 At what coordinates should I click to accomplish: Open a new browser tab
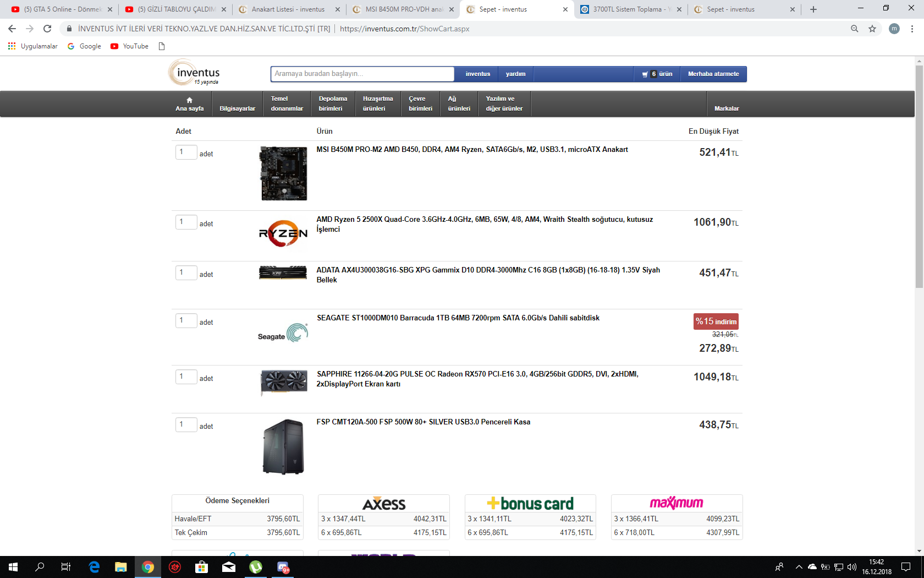(x=813, y=9)
